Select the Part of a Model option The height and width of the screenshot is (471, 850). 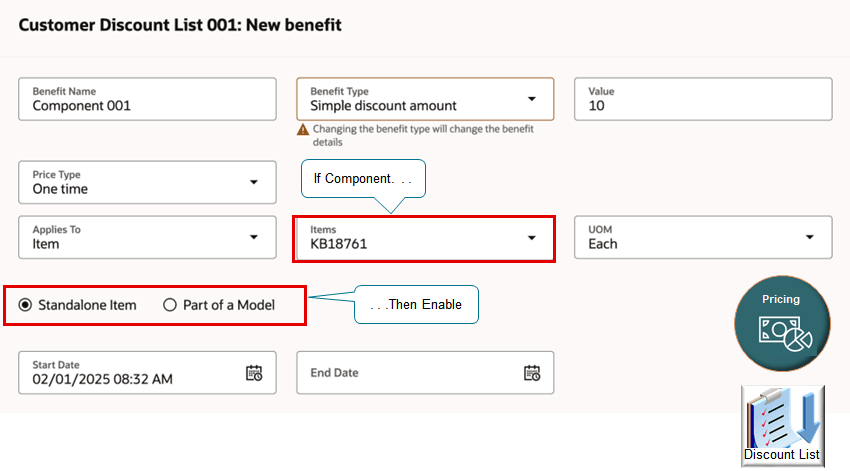(x=170, y=305)
